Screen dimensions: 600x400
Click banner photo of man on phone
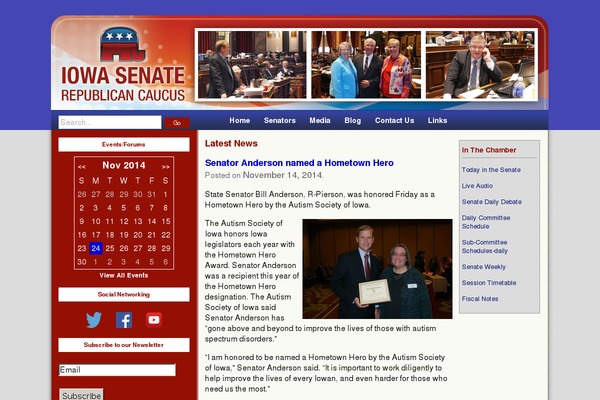(x=480, y=65)
